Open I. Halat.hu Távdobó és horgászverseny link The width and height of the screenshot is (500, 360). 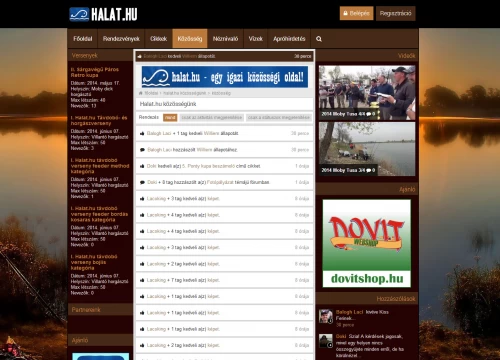[x=99, y=120]
